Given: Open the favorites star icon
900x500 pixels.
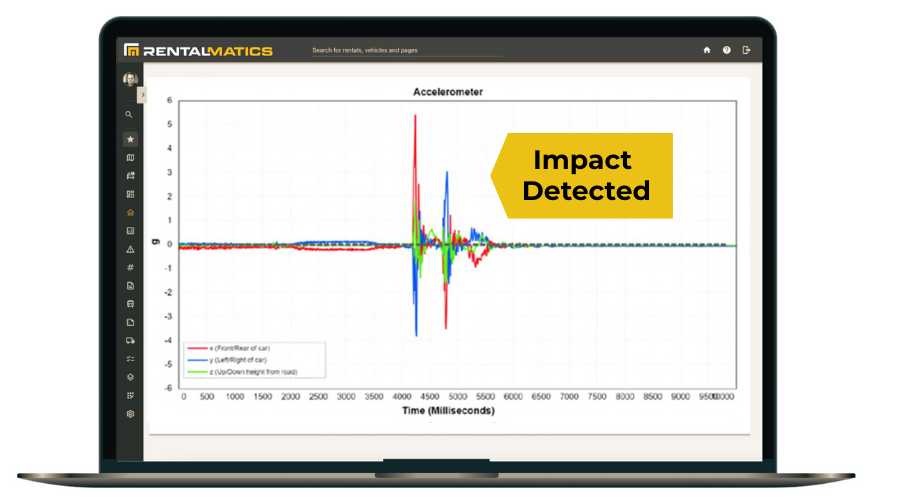Looking at the screenshot, I should (x=130, y=139).
